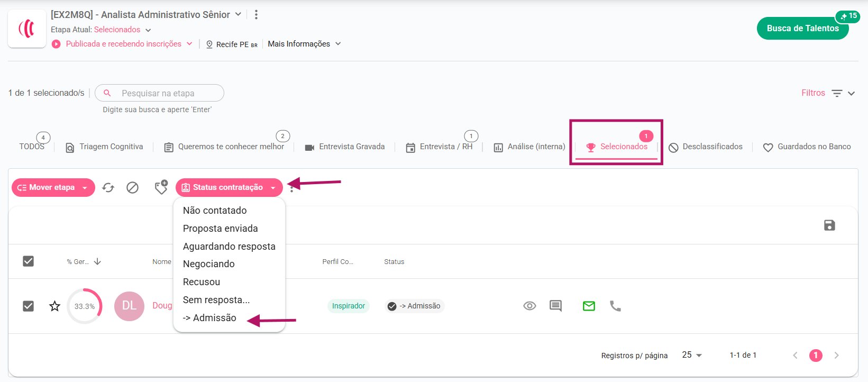Switch to the Desclassificados tab
Viewport: 868px width, 382px height.
pos(706,147)
